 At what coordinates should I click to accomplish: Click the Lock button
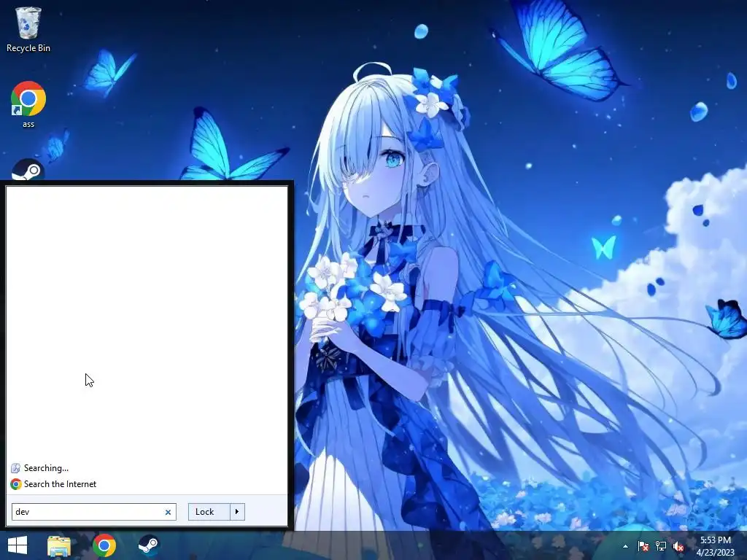[x=209, y=512]
